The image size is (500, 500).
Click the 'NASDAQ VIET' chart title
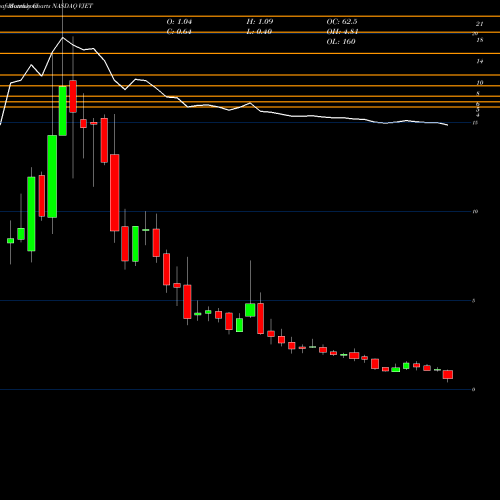click(73, 6)
